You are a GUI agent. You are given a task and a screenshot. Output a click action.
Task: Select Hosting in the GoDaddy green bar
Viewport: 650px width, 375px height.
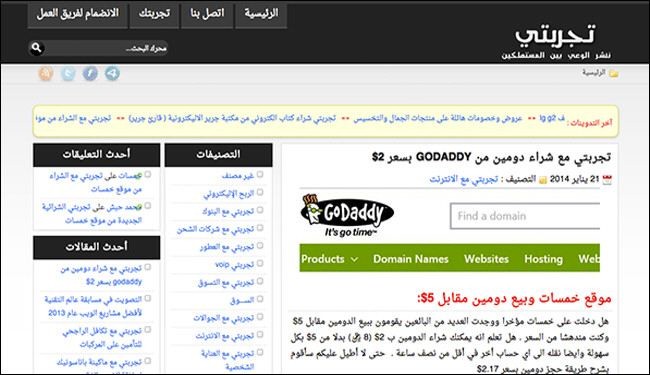click(x=543, y=259)
